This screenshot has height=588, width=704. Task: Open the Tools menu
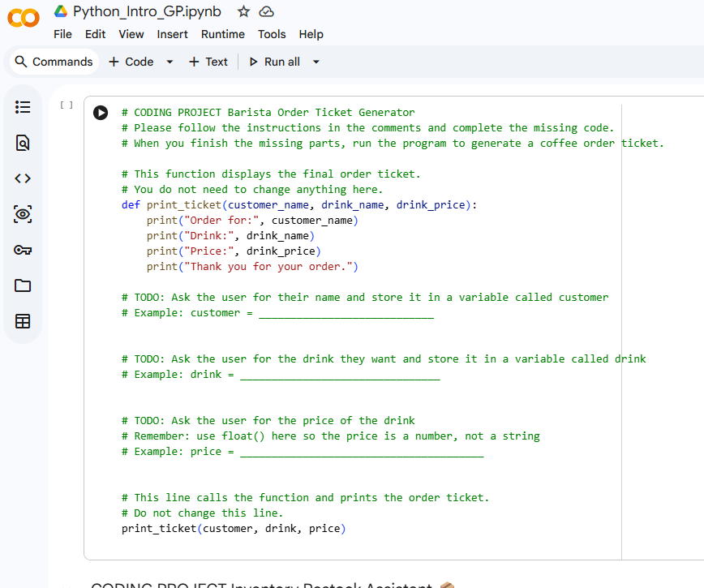click(272, 35)
